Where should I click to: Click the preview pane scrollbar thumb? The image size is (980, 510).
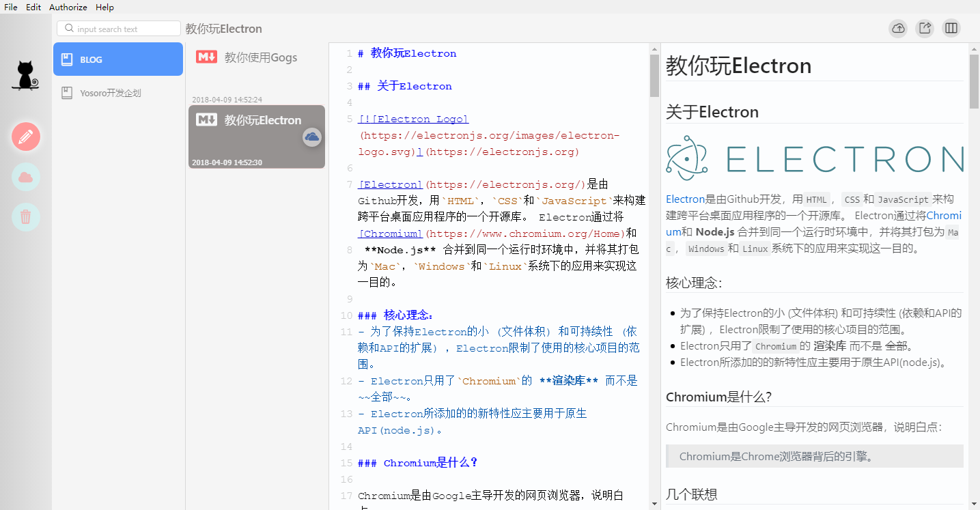point(974,81)
